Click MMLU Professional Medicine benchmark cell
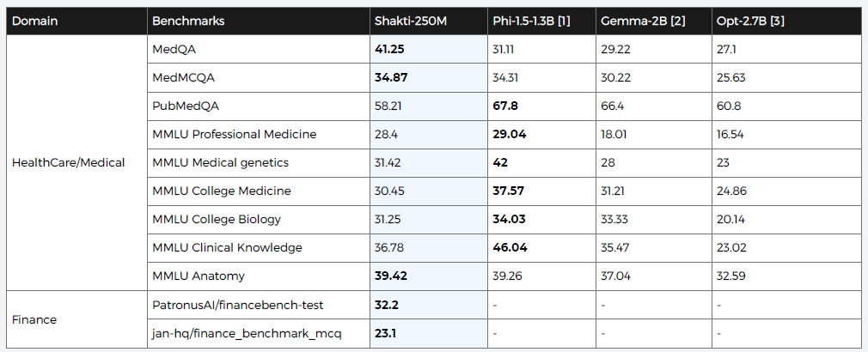868x352 pixels. (234, 134)
